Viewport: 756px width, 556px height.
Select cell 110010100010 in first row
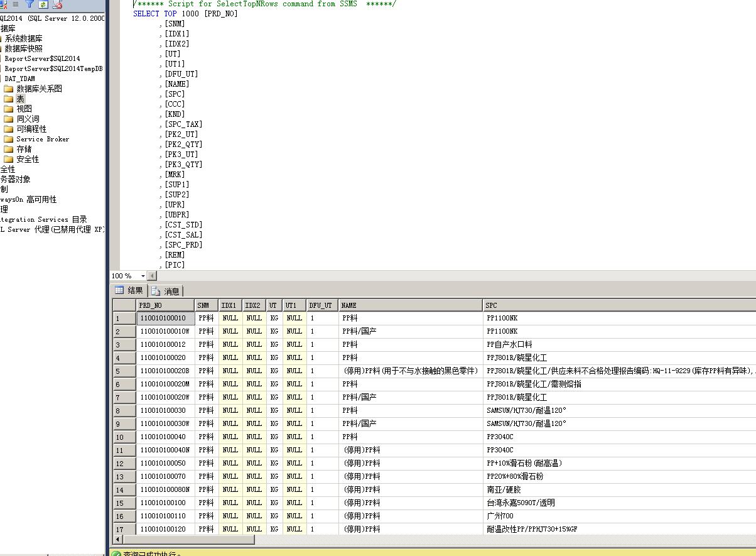click(x=165, y=318)
